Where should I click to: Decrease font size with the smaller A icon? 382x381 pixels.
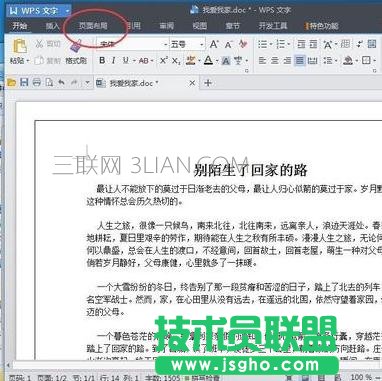coord(228,44)
